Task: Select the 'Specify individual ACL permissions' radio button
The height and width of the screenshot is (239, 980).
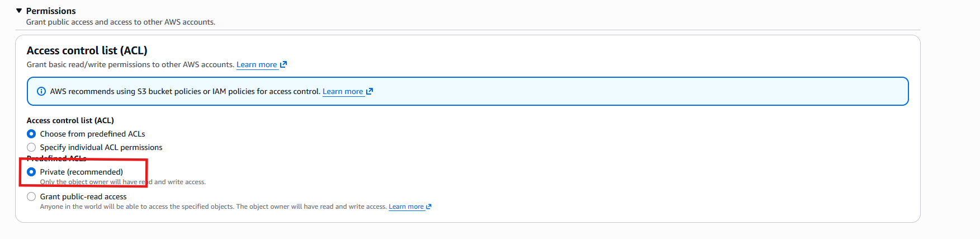Action: coord(31,147)
